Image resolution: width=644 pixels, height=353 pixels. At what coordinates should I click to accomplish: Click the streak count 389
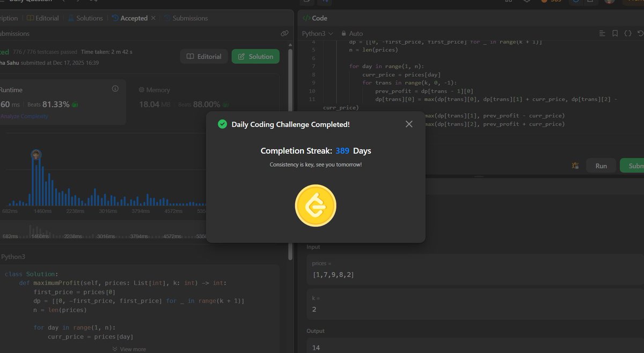tap(342, 151)
